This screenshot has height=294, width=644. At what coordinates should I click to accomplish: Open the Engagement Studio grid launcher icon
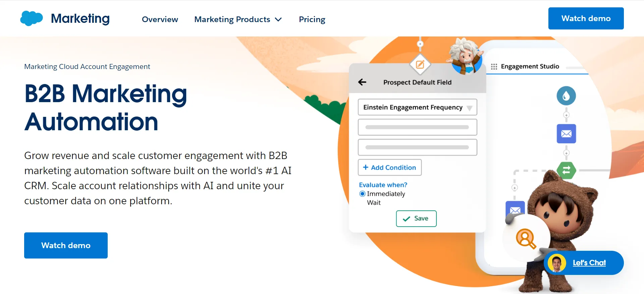pos(494,67)
